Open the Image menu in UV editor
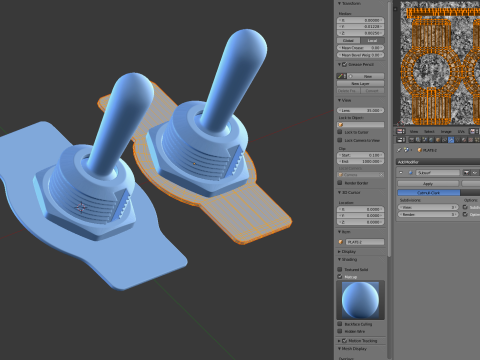The image size is (480, 360). click(x=446, y=131)
